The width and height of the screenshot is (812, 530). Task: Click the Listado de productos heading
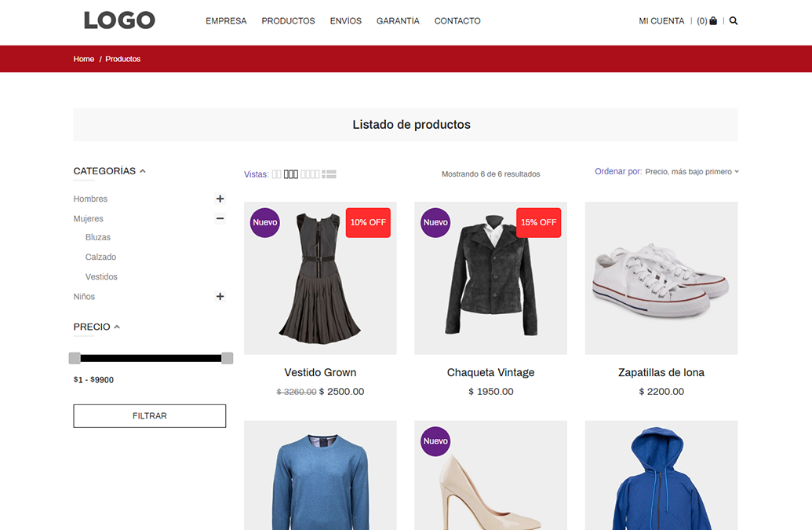pyautogui.click(x=411, y=125)
